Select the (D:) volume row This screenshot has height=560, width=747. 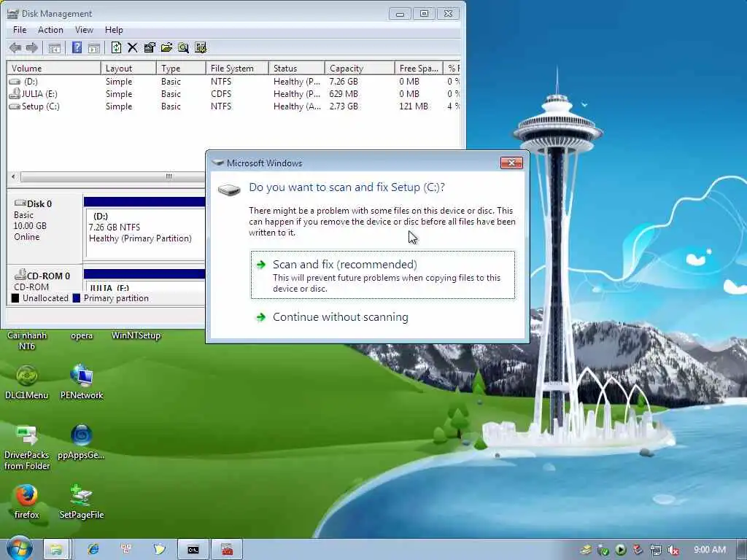coord(233,82)
